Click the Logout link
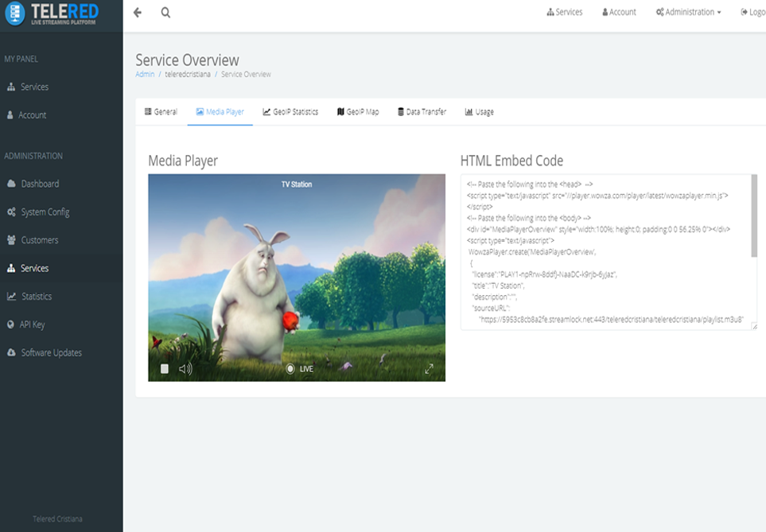 tap(753, 12)
